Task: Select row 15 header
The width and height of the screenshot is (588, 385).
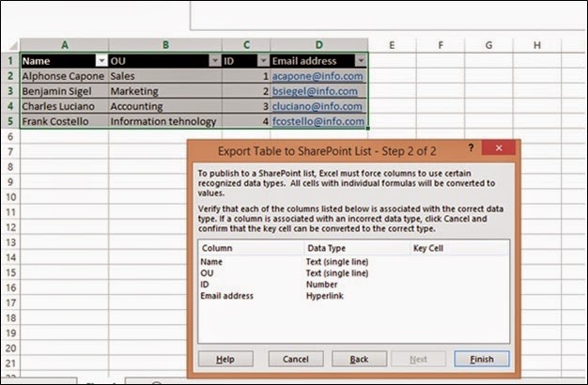Action: tap(10, 272)
